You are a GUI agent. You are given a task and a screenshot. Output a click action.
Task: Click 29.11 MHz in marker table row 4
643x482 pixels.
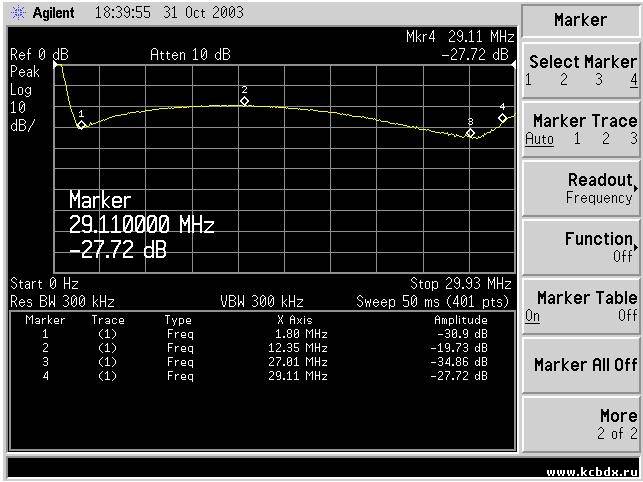[298, 376]
